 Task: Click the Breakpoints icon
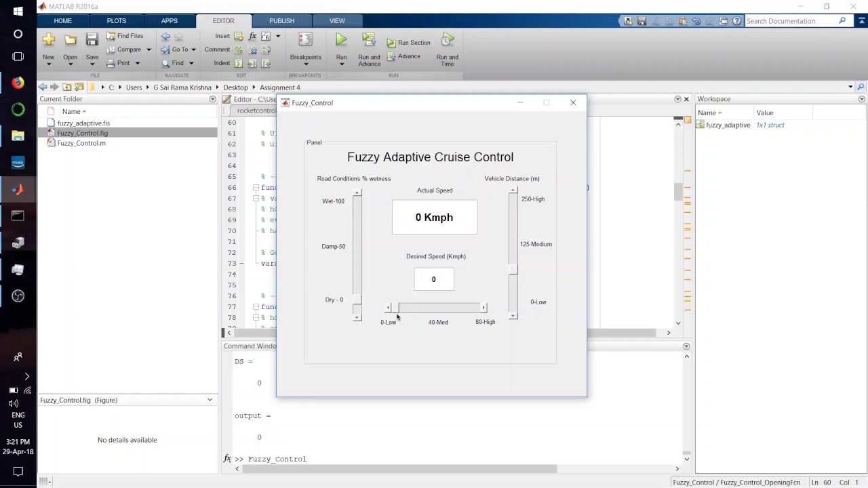point(305,40)
